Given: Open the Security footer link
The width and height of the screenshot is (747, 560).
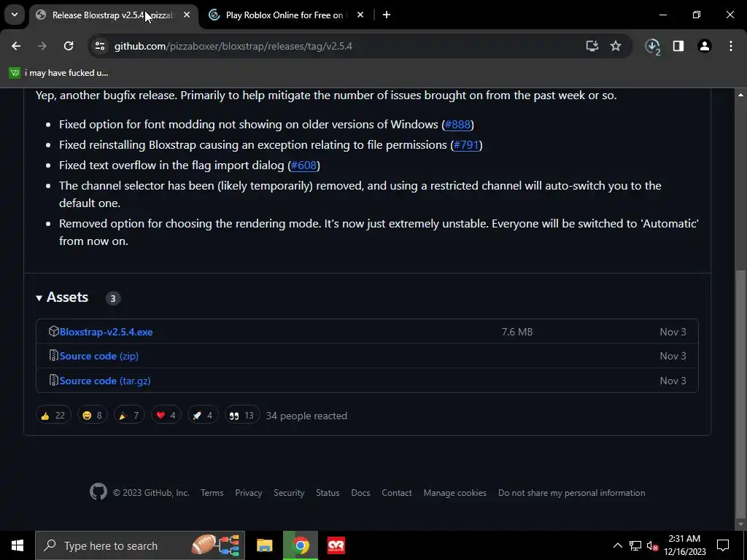Looking at the screenshot, I should click(289, 493).
